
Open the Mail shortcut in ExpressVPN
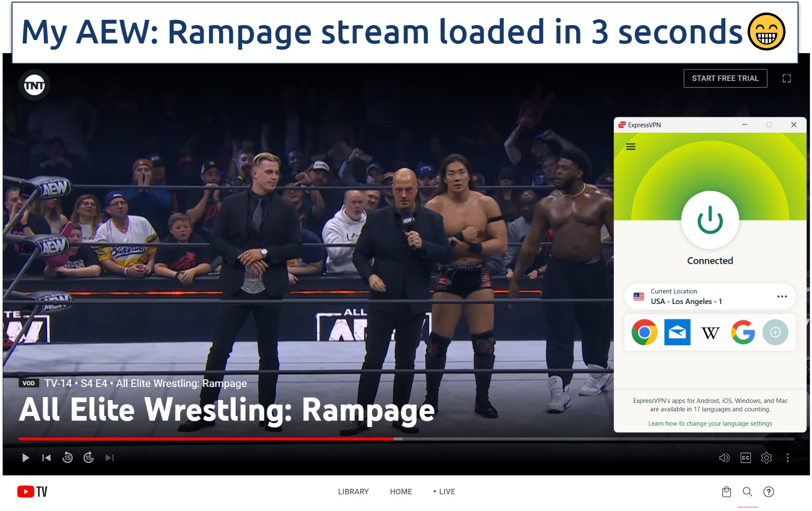click(677, 332)
